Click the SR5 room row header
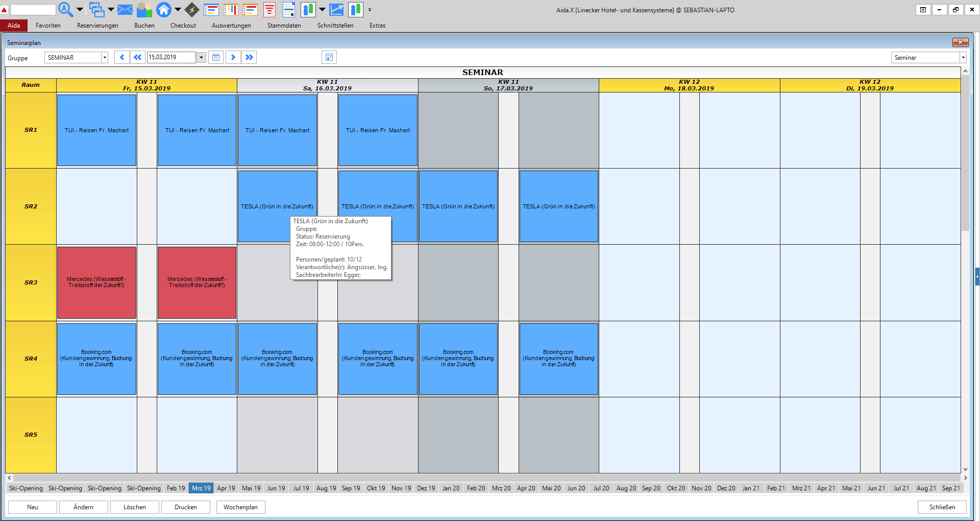This screenshot has height=521, width=980. coord(31,435)
